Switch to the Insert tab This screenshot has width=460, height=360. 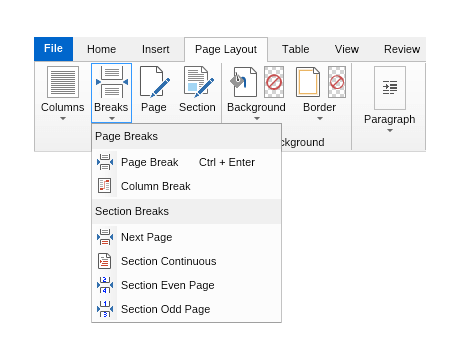pyautogui.click(x=156, y=49)
